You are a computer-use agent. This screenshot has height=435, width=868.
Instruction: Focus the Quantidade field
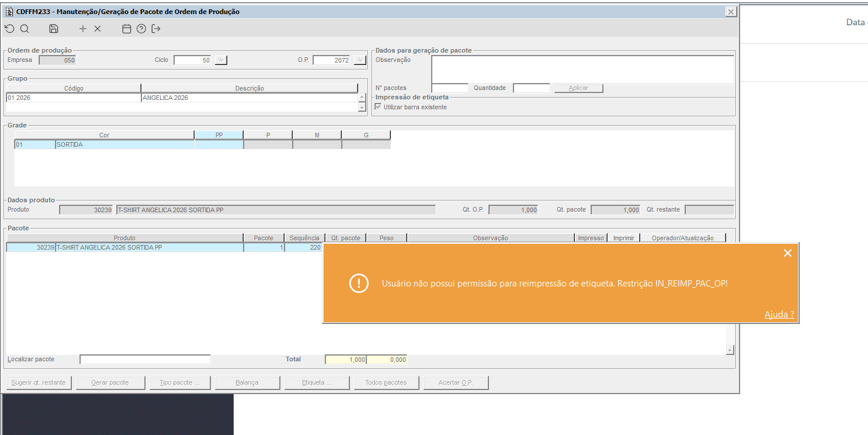[x=532, y=88]
